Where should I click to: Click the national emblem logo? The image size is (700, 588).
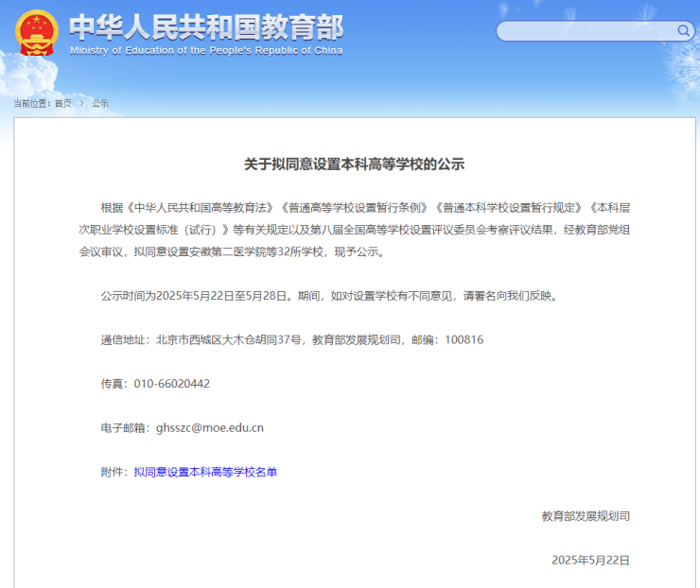pyautogui.click(x=37, y=32)
